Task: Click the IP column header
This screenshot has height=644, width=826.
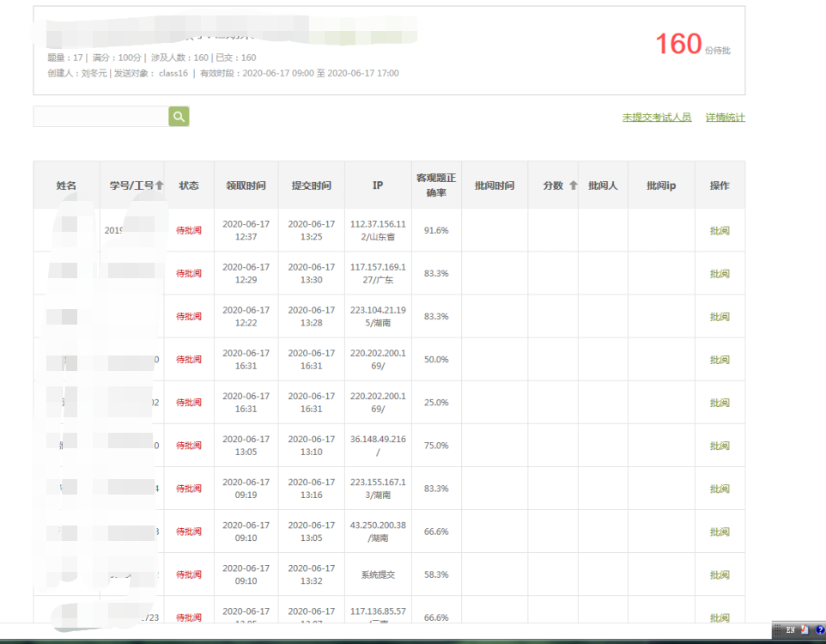Action: point(378,185)
